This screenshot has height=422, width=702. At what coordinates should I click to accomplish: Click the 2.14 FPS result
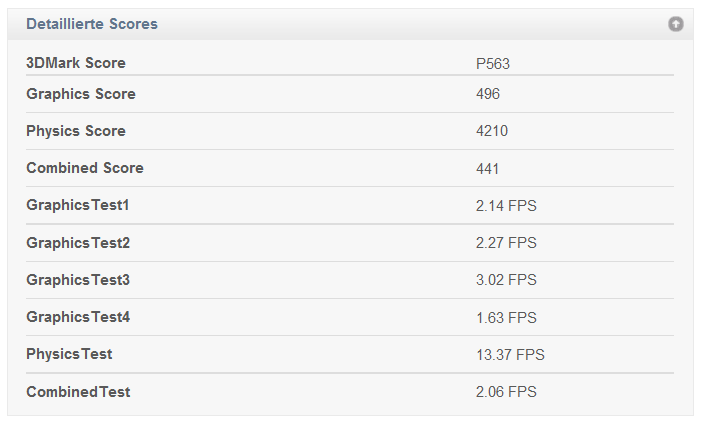[x=506, y=206]
